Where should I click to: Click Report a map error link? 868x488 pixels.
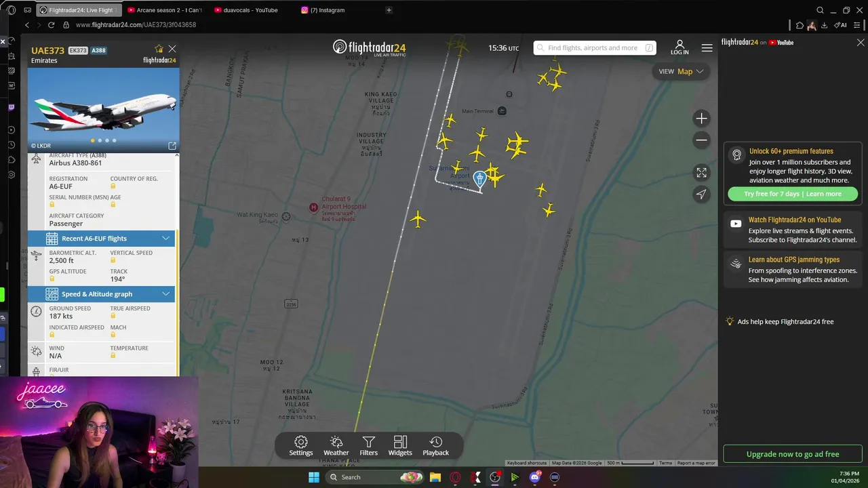696,463
